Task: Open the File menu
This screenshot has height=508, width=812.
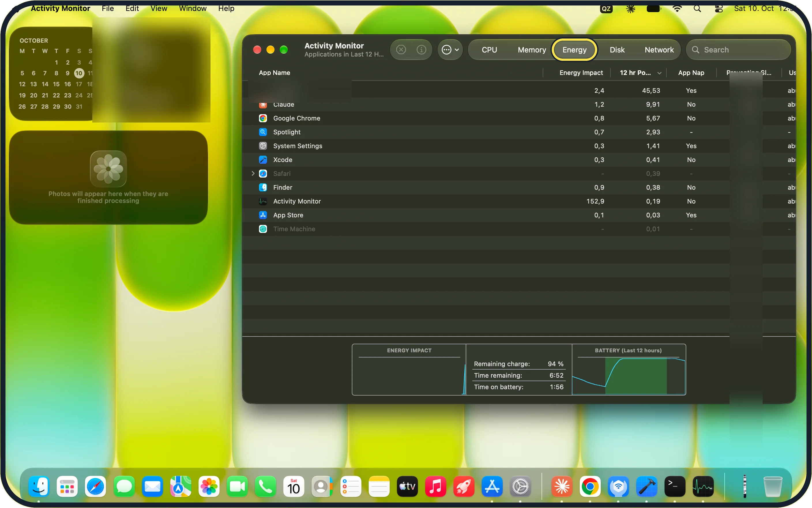Action: 108,8
